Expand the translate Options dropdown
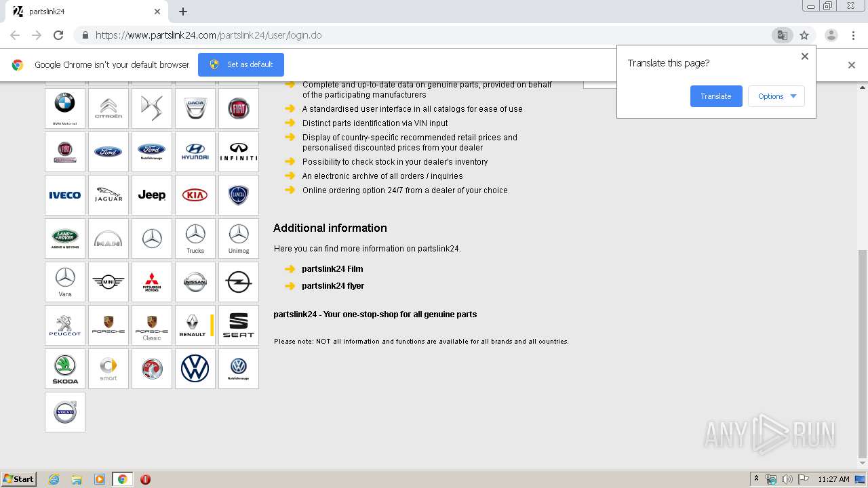868x488 pixels. tap(776, 96)
